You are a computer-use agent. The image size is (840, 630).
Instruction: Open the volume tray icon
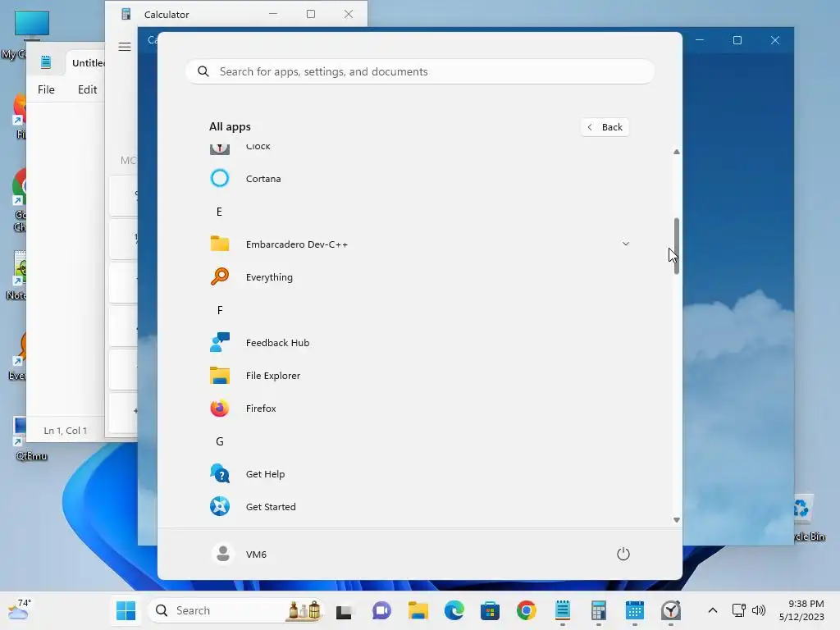(x=759, y=610)
